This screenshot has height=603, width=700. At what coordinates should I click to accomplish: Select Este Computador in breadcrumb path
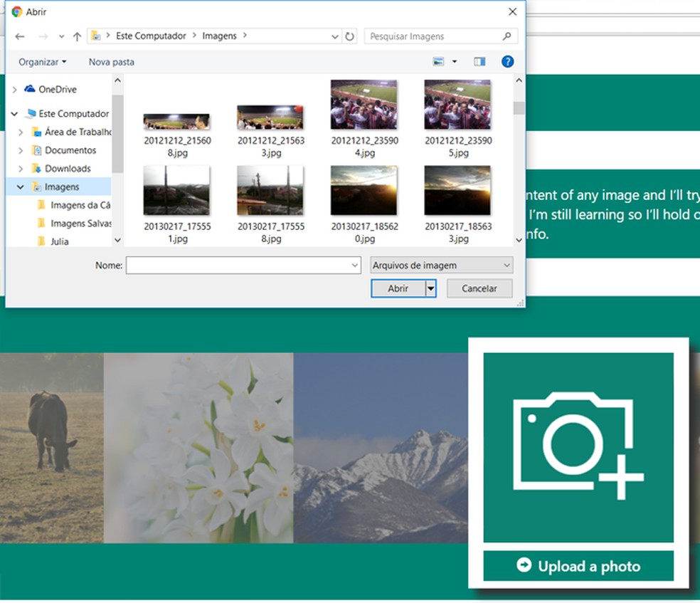151,36
